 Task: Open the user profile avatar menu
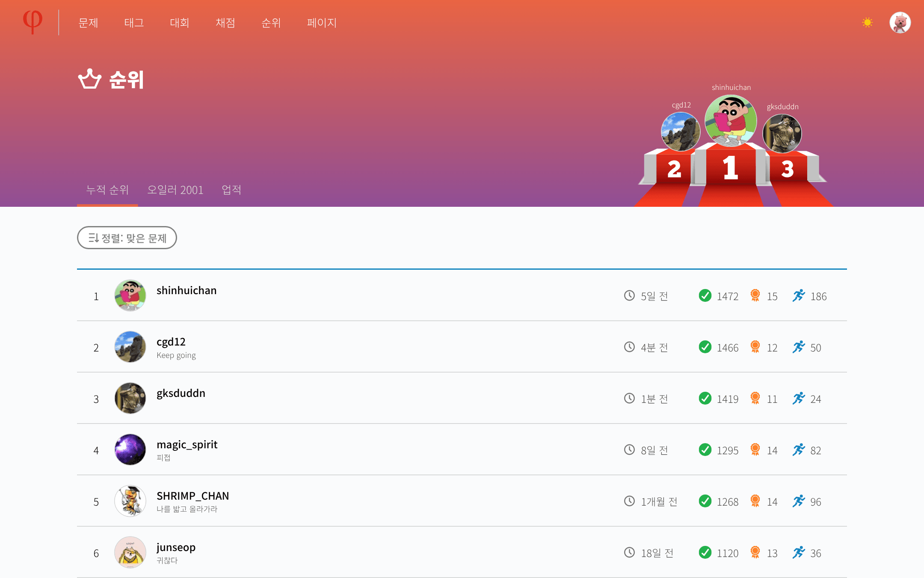point(900,22)
